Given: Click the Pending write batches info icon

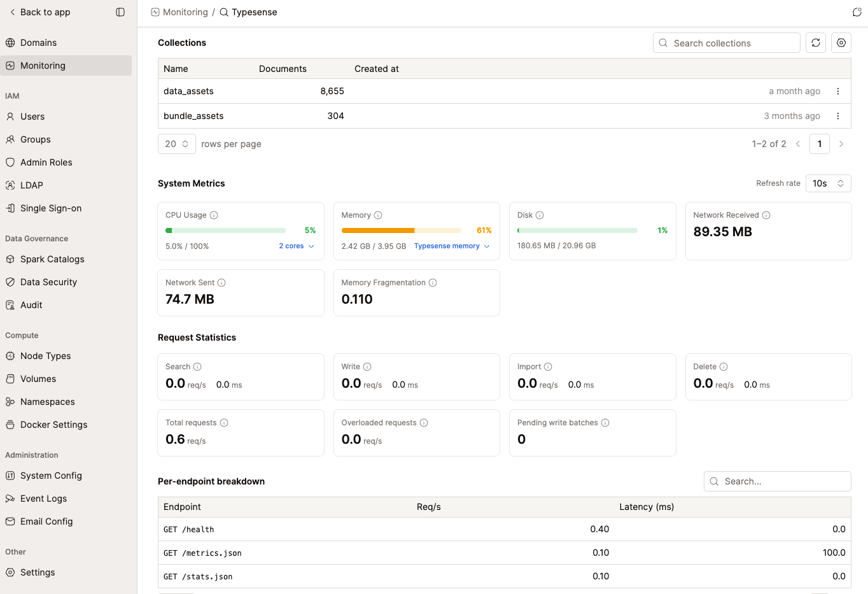Looking at the screenshot, I should pyautogui.click(x=605, y=423).
